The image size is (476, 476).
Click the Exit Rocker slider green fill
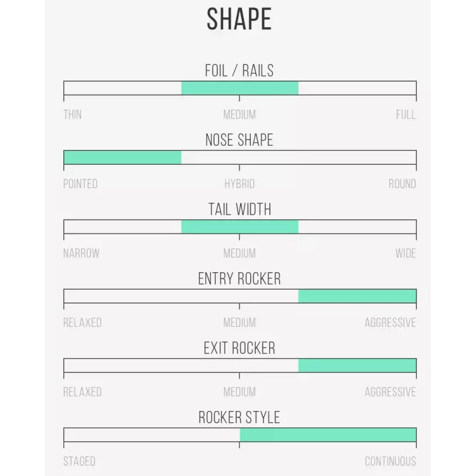click(357, 365)
